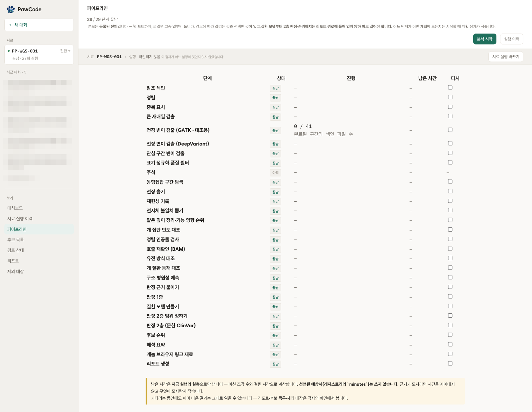Screen dimensions: 532x412
Task: Click the 판정 2층 (문헌·ClinVar) stage name
Action: point(171,326)
